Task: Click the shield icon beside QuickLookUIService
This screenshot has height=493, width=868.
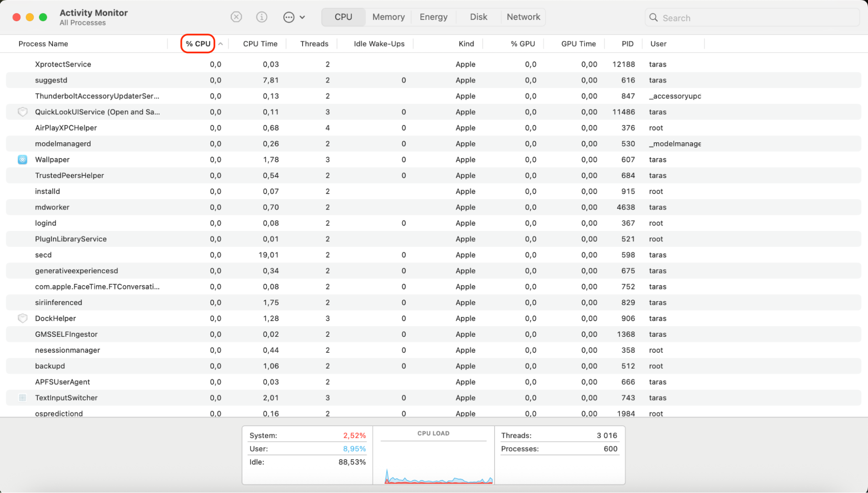Action: (22, 112)
